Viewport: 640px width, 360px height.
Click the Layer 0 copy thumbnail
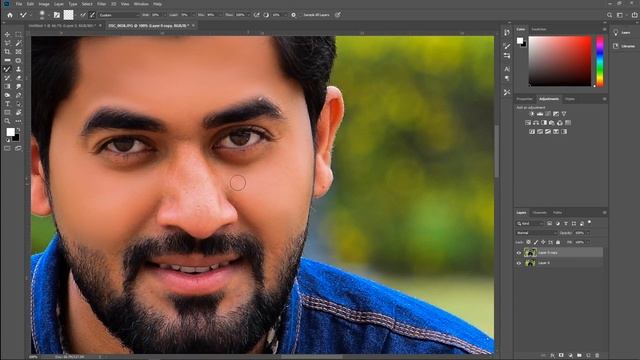tap(530, 253)
